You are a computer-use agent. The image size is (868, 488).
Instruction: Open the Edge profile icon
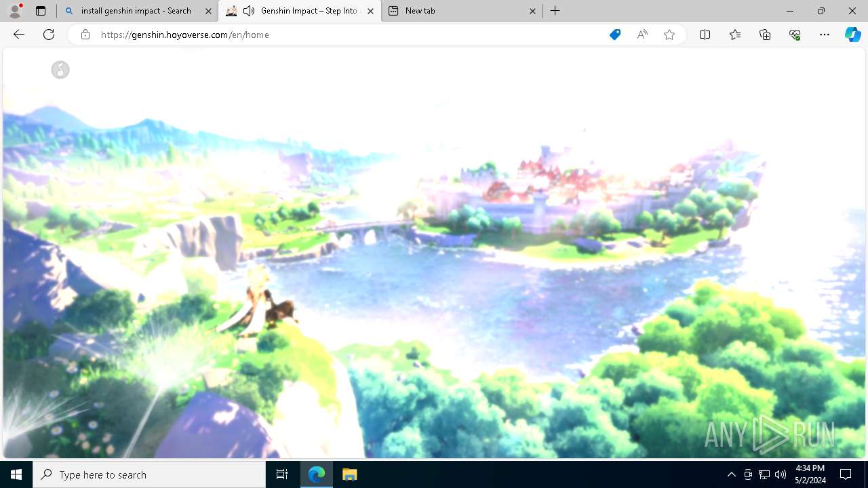click(x=14, y=11)
